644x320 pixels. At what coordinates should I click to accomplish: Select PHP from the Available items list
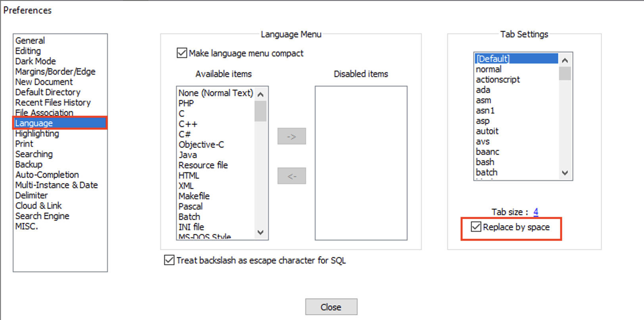pos(186,103)
